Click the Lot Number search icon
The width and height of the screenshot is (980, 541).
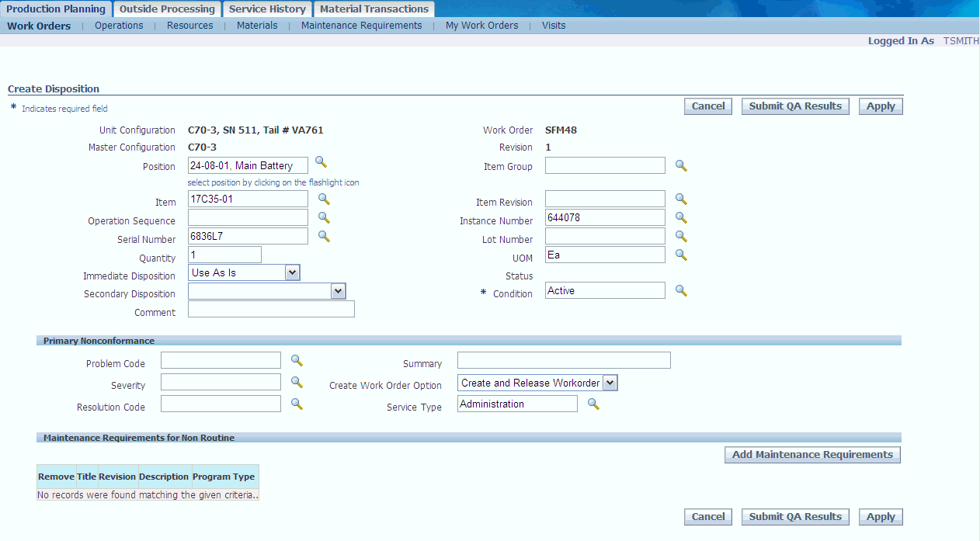click(x=681, y=236)
